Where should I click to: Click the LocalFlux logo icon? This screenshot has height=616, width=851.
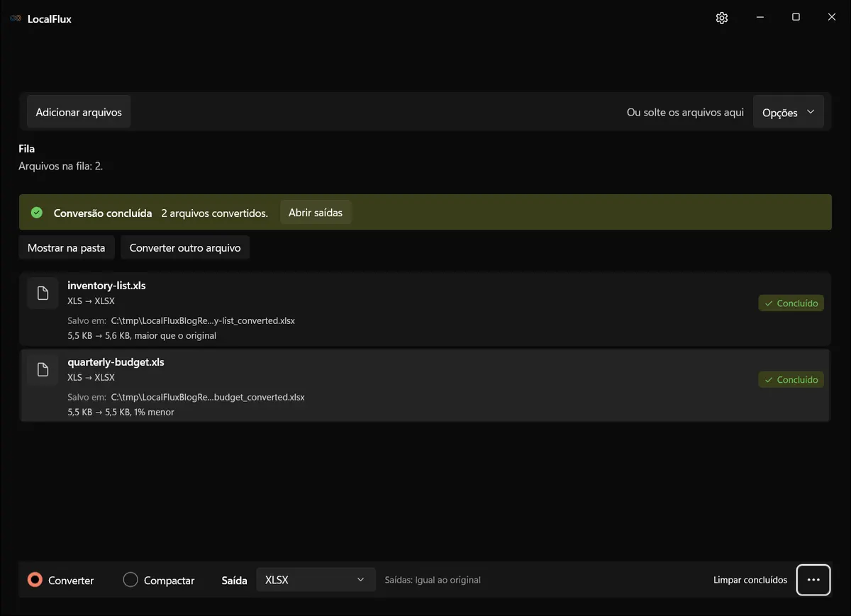point(16,18)
